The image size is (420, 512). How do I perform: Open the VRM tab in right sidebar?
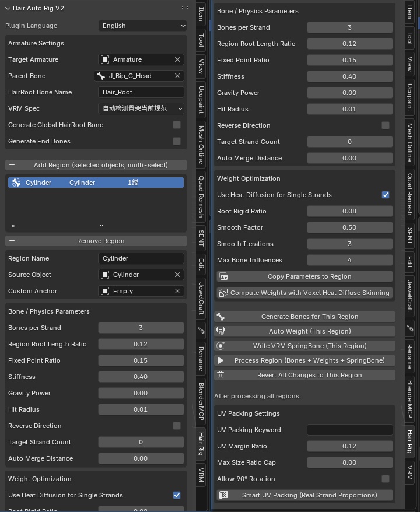pyautogui.click(x=409, y=472)
